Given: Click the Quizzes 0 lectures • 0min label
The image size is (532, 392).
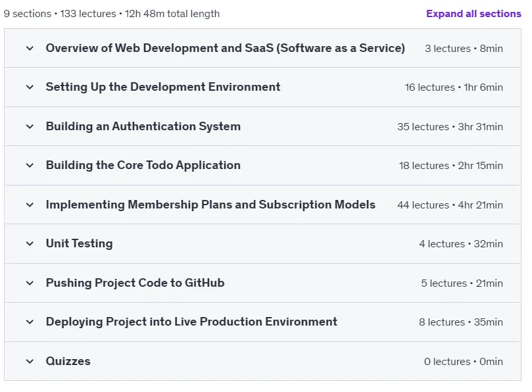Looking at the screenshot, I should tap(464, 362).
